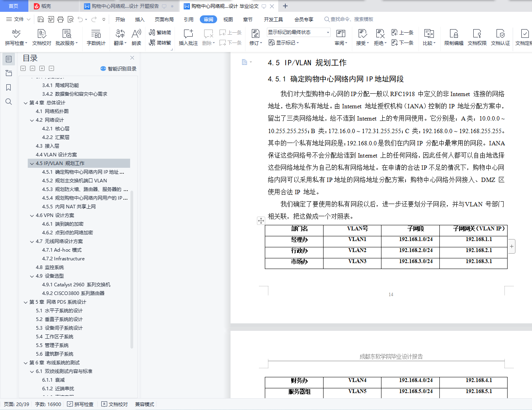Switch to the 视图 ribbon tab

[228, 19]
